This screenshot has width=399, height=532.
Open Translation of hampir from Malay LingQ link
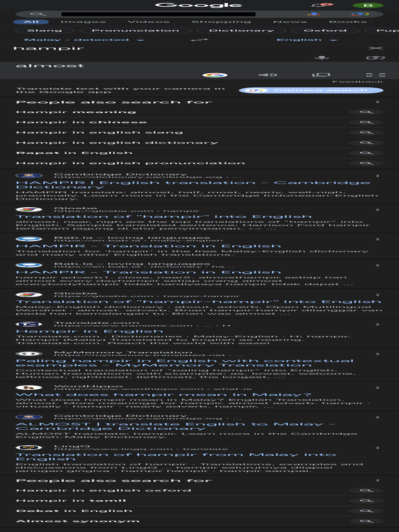click(176, 457)
